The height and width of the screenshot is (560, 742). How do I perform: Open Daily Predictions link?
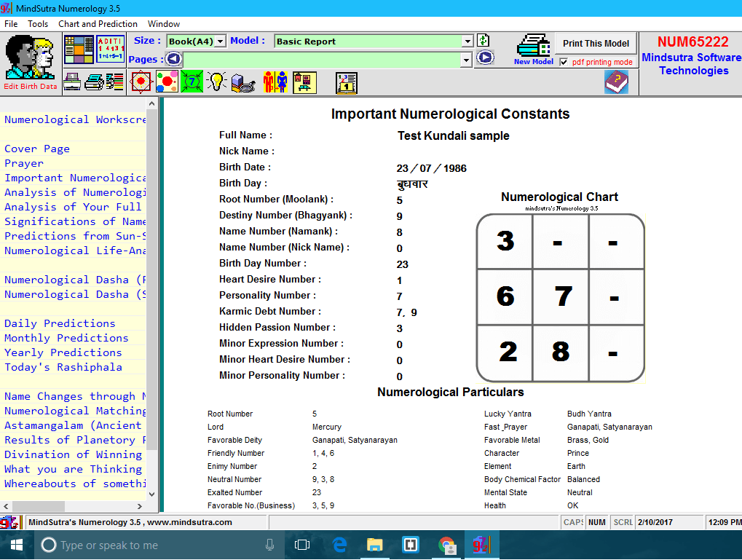click(60, 323)
